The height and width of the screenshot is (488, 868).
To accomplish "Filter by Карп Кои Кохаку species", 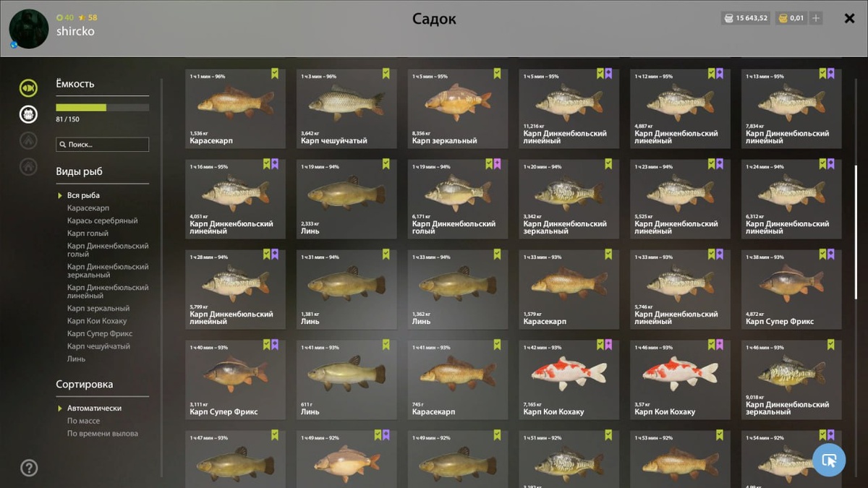I will click(x=97, y=321).
